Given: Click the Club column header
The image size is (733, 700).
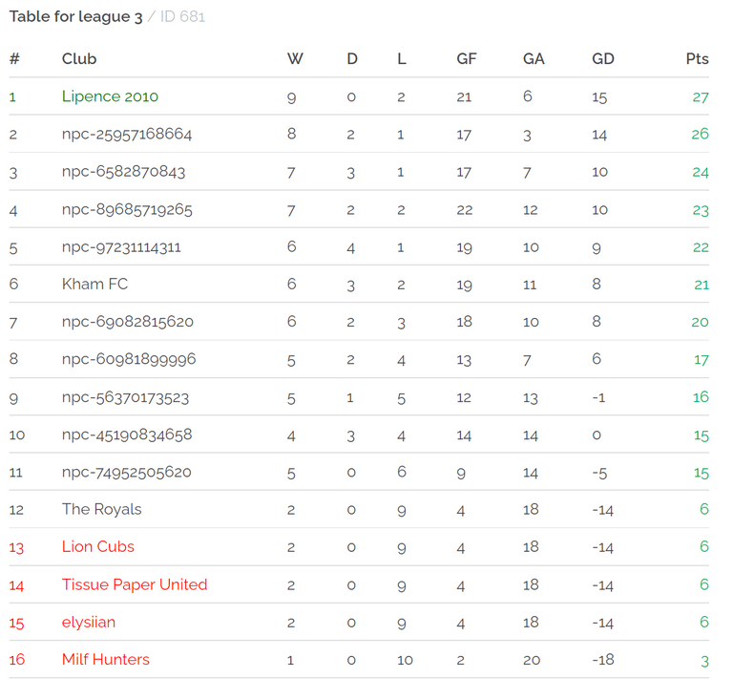Looking at the screenshot, I should click(79, 58).
